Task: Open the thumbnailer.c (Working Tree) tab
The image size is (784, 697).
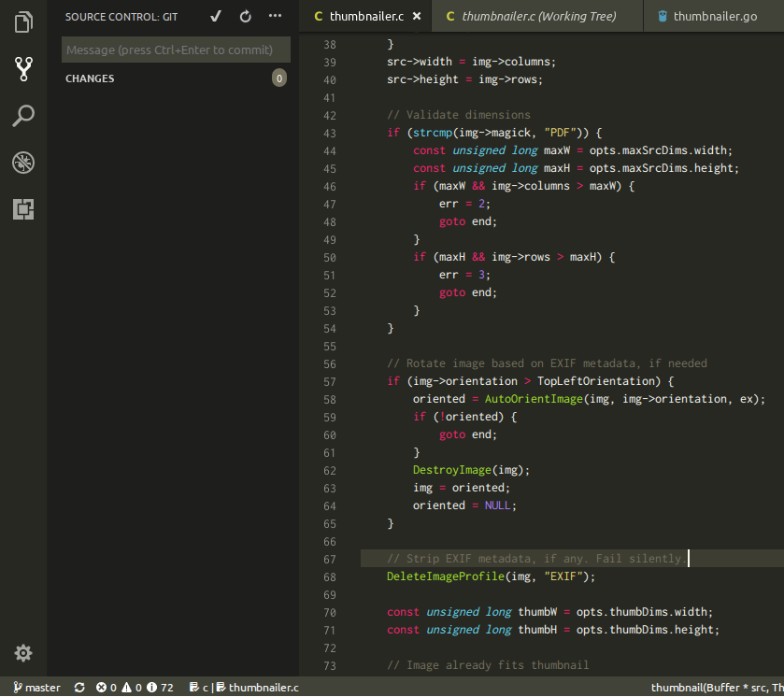Action: [538, 17]
